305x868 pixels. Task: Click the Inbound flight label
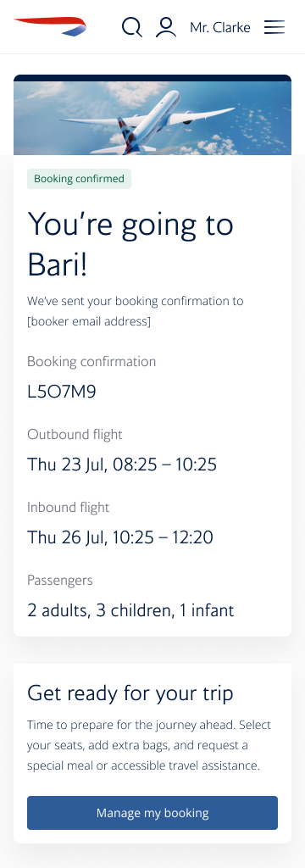pos(68,508)
